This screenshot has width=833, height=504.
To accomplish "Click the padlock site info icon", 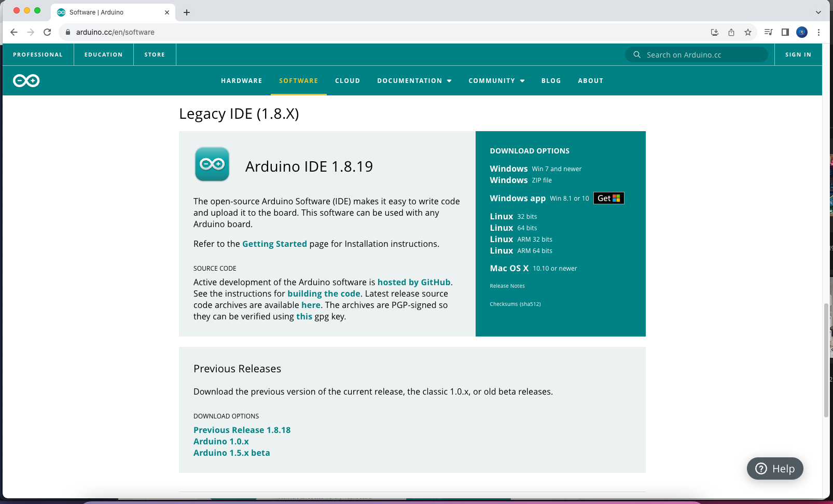I will tap(67, 32).
